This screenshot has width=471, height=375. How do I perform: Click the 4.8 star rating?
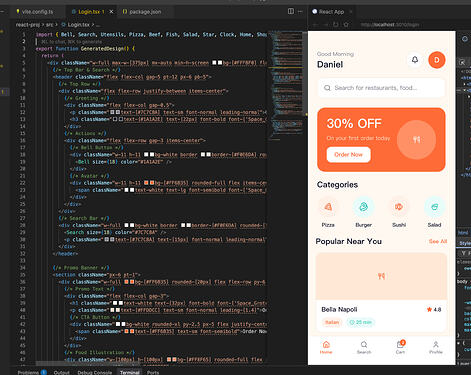tap(434, 310)
